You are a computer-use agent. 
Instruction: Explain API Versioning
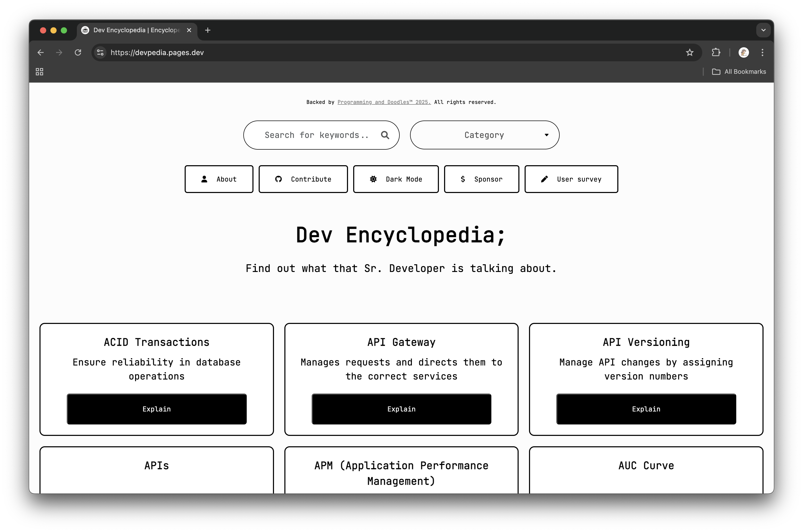coord(646,409)
